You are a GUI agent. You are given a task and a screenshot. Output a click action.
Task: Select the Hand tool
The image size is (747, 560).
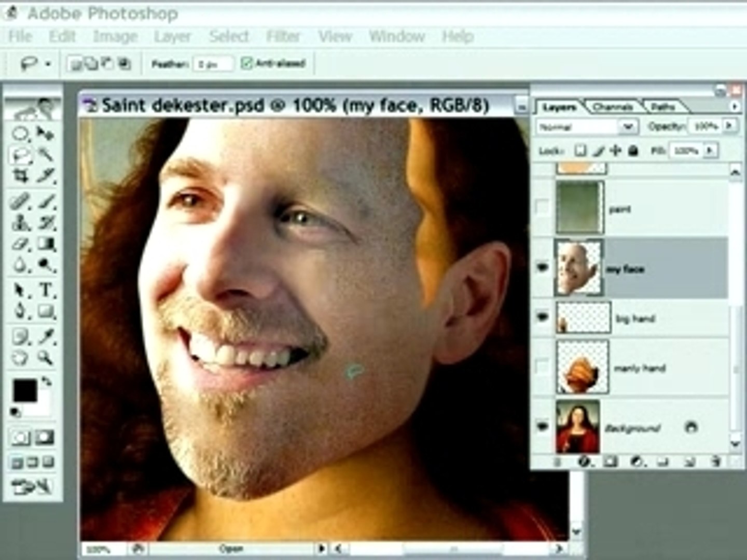(21, 358)
